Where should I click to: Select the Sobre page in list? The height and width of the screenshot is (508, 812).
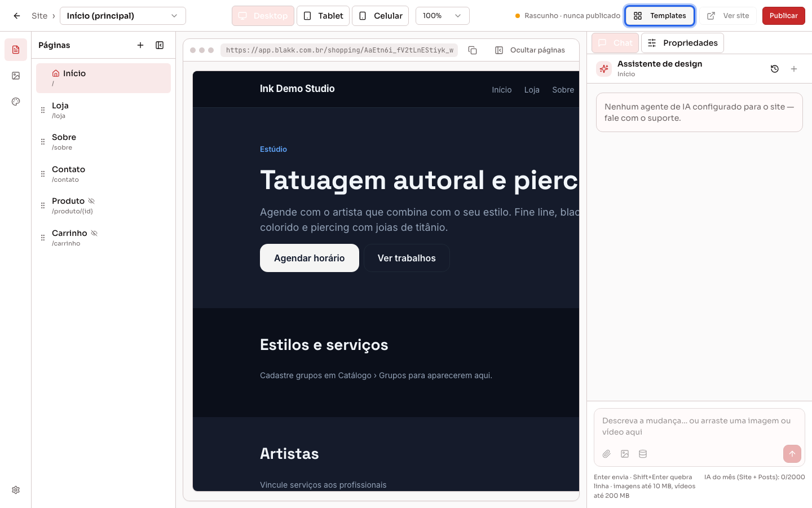click(x=103, y=142)
